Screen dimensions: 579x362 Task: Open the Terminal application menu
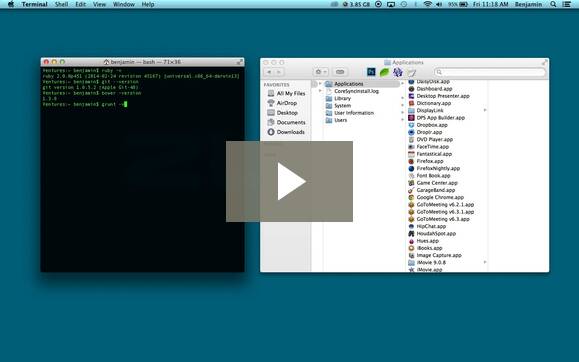pos(34,4)
